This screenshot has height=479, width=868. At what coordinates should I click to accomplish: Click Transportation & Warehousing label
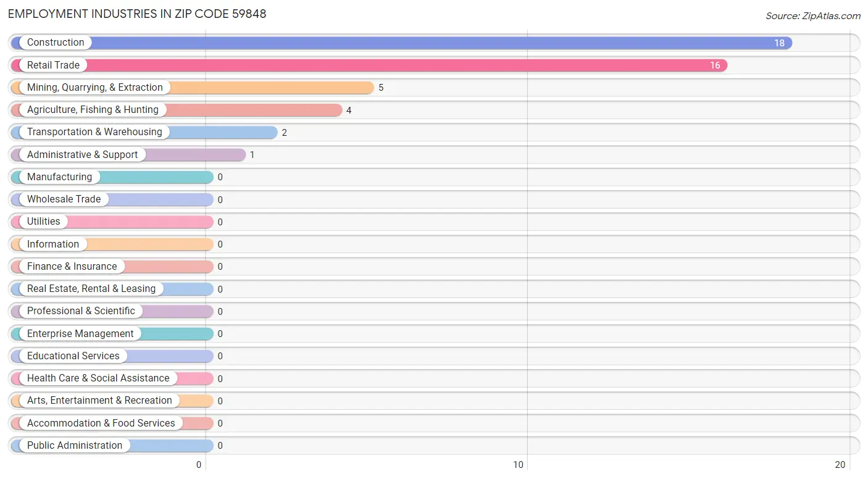pyautogui.click(x=94, y=132)
